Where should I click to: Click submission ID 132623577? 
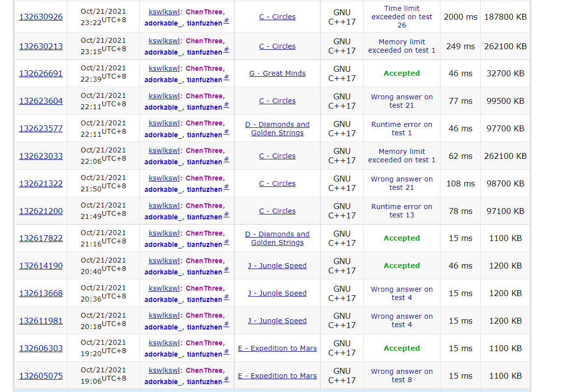pyautogui.click(x=41, y=129)
